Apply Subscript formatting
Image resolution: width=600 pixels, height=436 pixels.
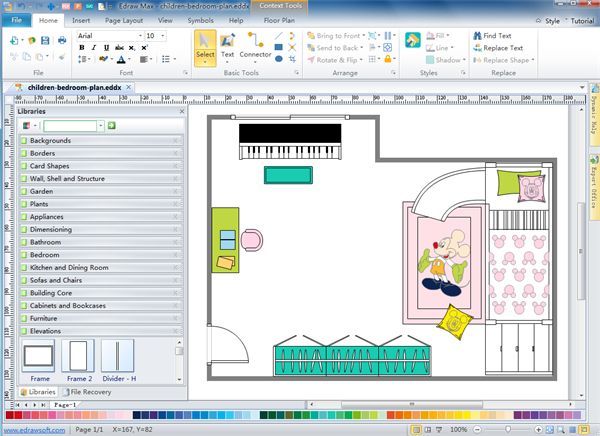(132, 47)
